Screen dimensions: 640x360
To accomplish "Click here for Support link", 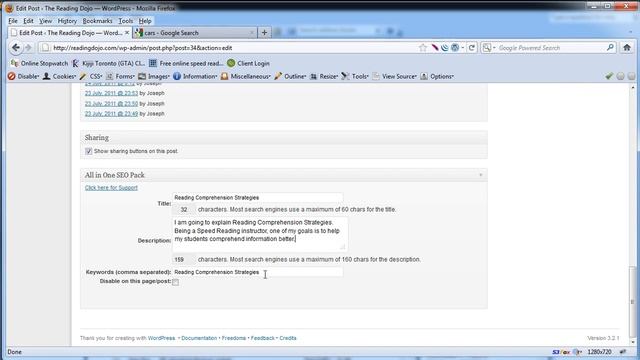I will click(x=111, y=188).
